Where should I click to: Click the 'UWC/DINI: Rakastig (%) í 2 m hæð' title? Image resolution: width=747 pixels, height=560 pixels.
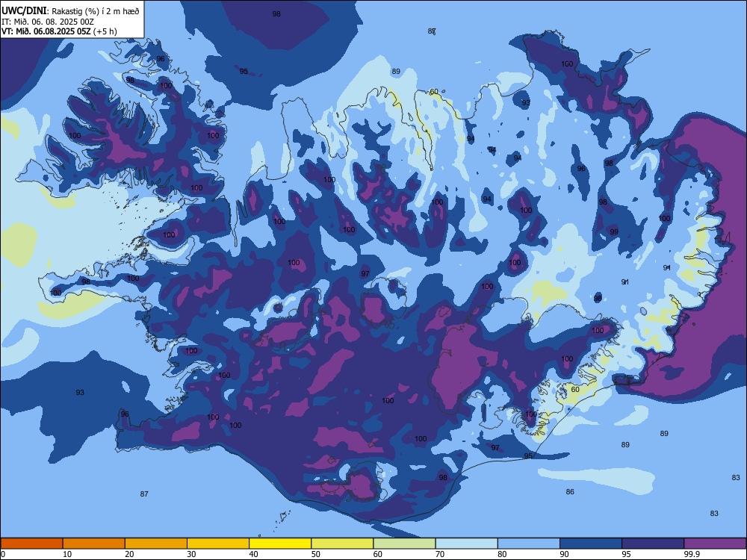70,11
